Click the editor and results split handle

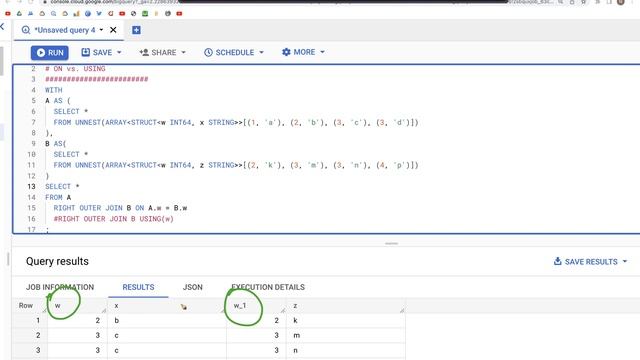(x=391, y=243)
